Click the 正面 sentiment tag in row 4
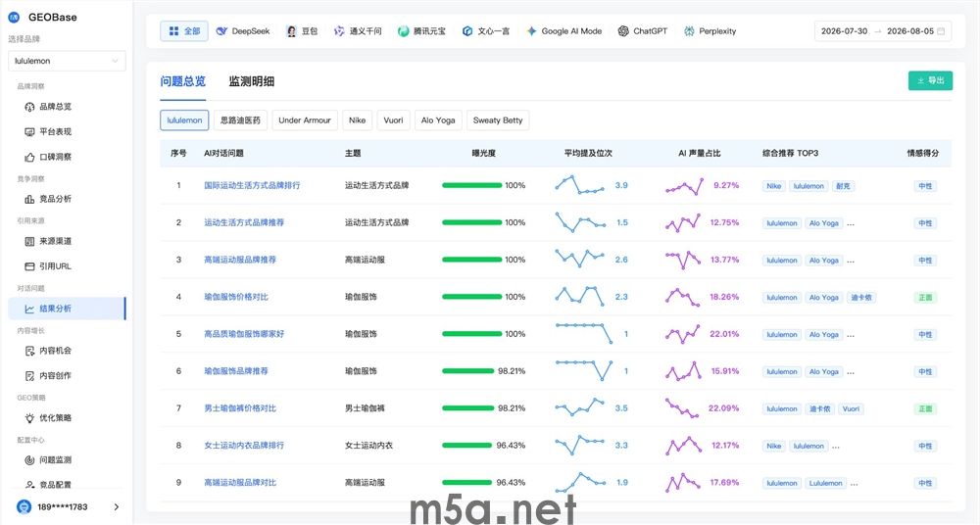 click(925, 298)
